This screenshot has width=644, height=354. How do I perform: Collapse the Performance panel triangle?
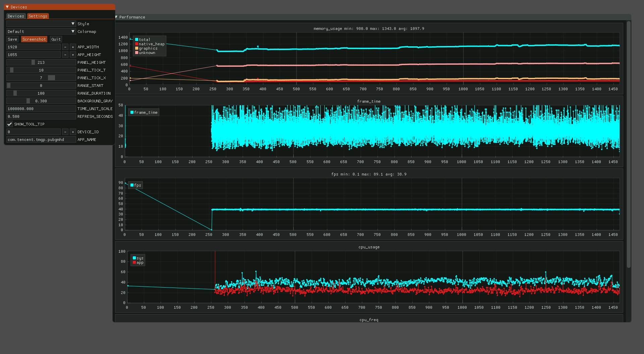click(116, 17)
